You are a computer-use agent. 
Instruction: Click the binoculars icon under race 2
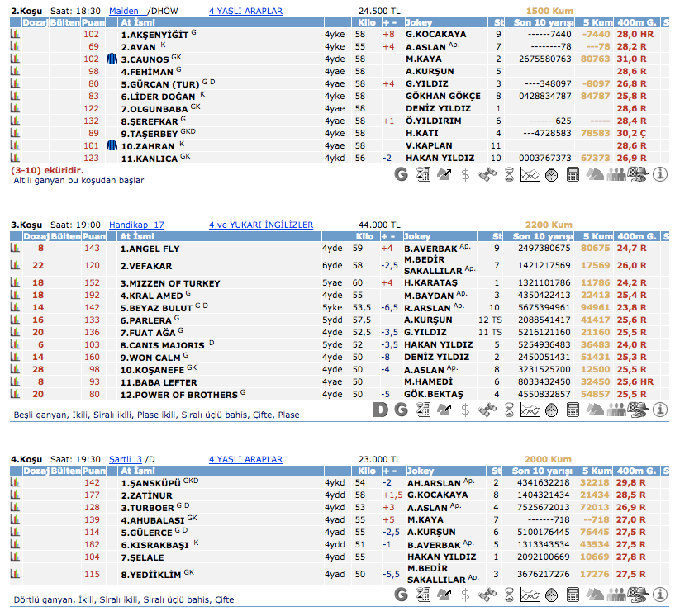click(x=487, y=173)
